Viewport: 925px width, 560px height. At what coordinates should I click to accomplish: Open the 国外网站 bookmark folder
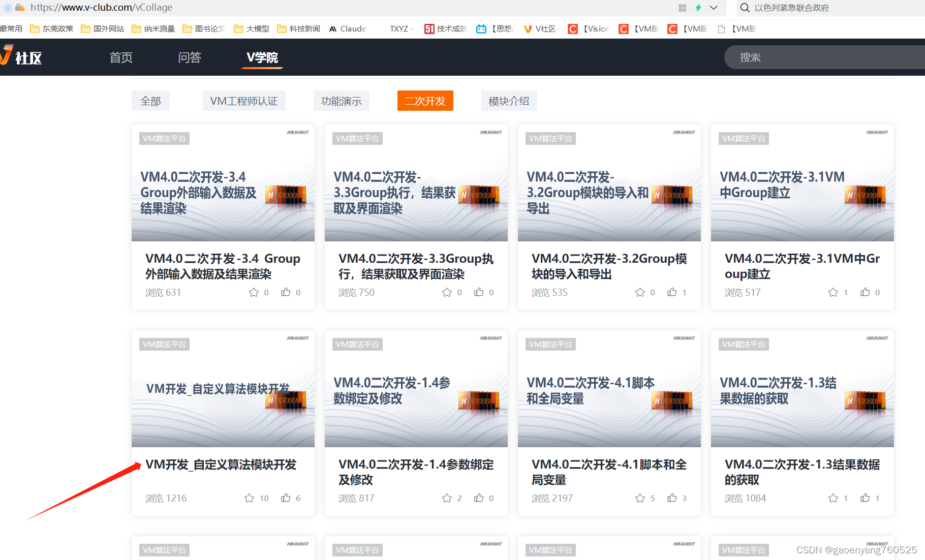(x=103, y=29)
